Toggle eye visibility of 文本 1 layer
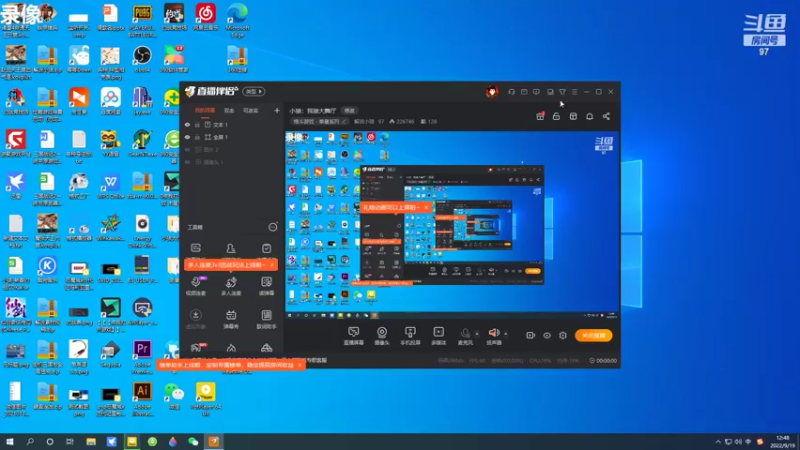 click(x=187, y=124)
